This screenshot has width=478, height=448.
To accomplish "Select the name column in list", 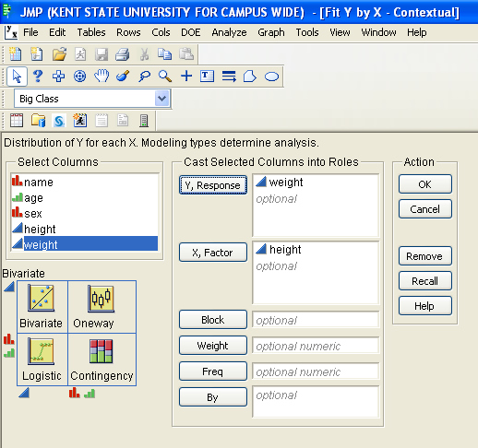I will tap(85, 182).
